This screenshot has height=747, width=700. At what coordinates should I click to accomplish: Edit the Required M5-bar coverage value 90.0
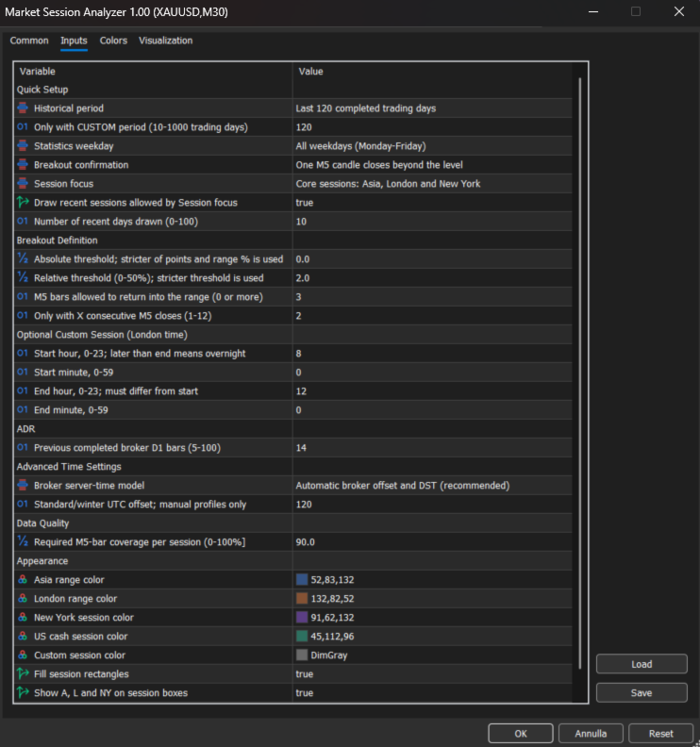click(x=432, y=541)
